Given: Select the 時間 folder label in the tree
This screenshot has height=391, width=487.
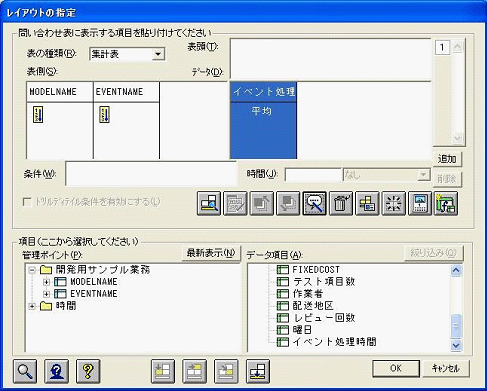Looking at the screenshot, I should 66,306.
